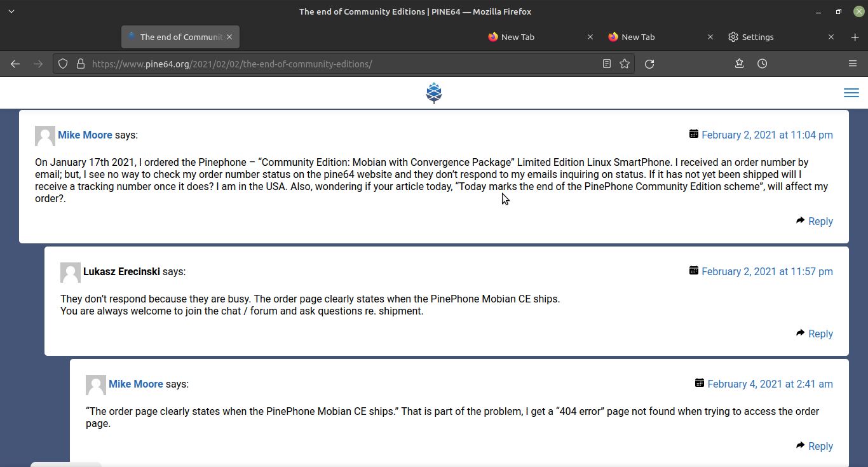Open a new tab with plus button

click(855, 37)
